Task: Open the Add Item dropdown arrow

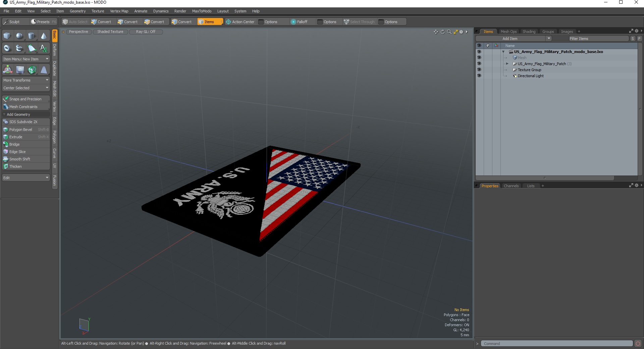Action: [549, 39]
